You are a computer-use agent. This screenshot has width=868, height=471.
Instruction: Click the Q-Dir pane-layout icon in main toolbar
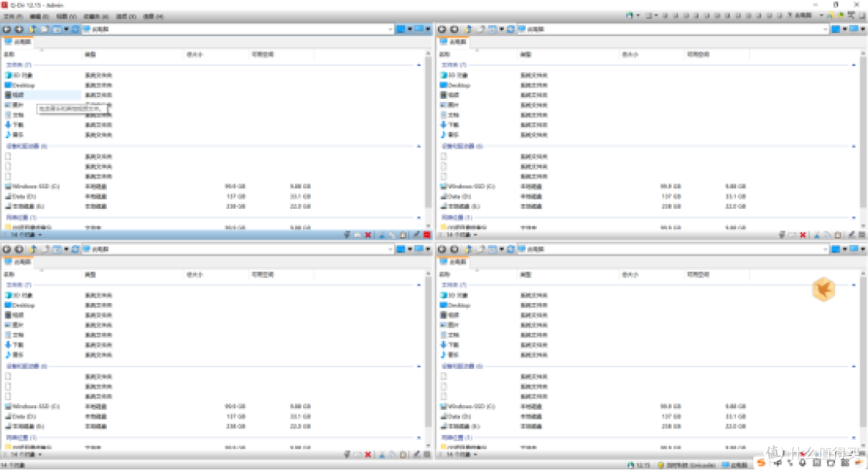(x=630, y=15)
